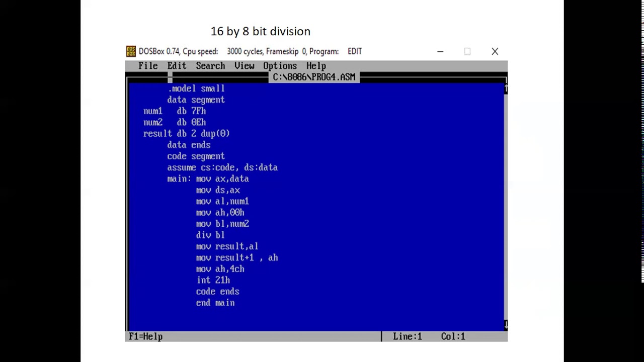Close the DOSBox window
Image resolution: width=644 pixels, height=362 pixels.
coord(495,51)
